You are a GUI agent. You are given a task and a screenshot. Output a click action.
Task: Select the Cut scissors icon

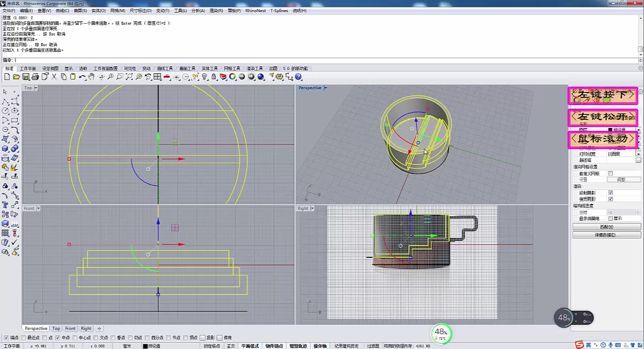[54, 77]
